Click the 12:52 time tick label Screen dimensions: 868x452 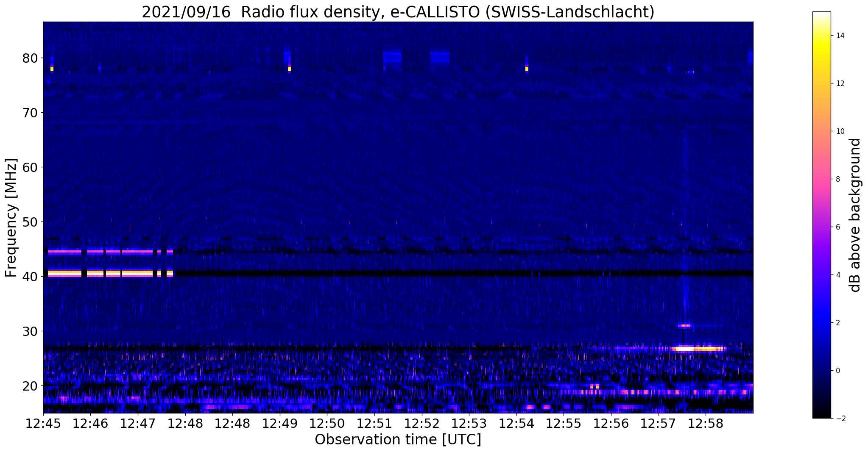421,424
